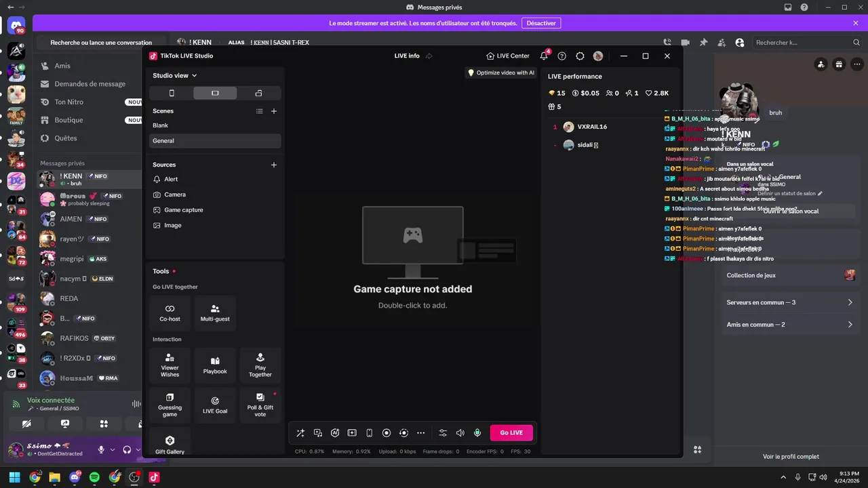
Task: Open the Guessing game tool
Action: click(170, 405)
